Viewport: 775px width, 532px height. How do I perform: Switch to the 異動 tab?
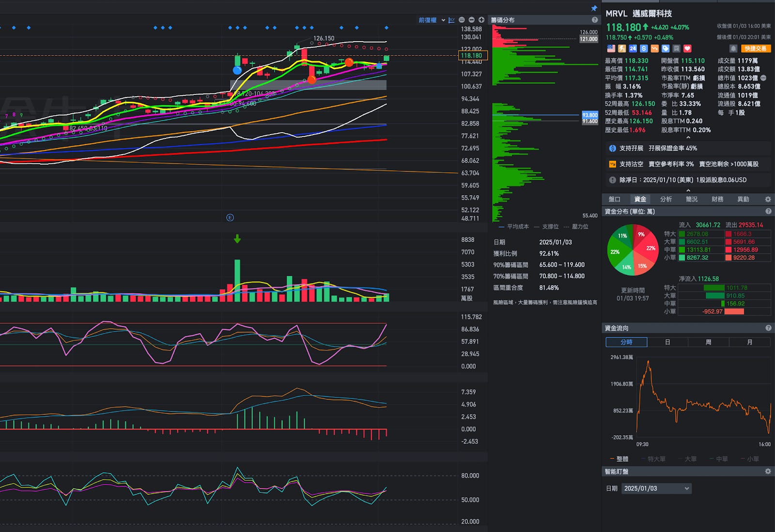[743, 199]
